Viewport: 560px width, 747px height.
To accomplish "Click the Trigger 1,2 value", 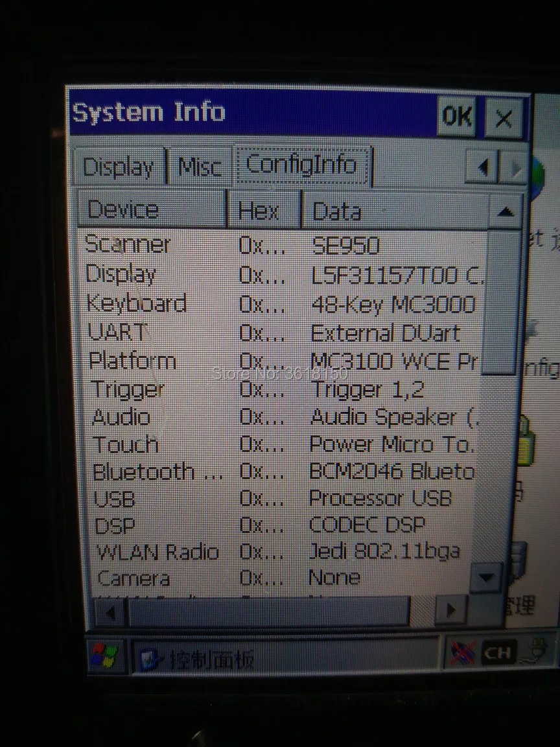I will point(367,390).
